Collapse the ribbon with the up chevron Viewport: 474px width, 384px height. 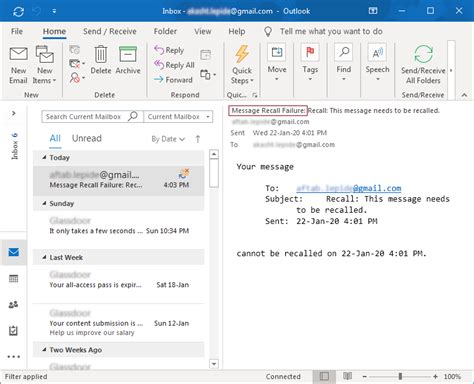[x=464, y=95]
